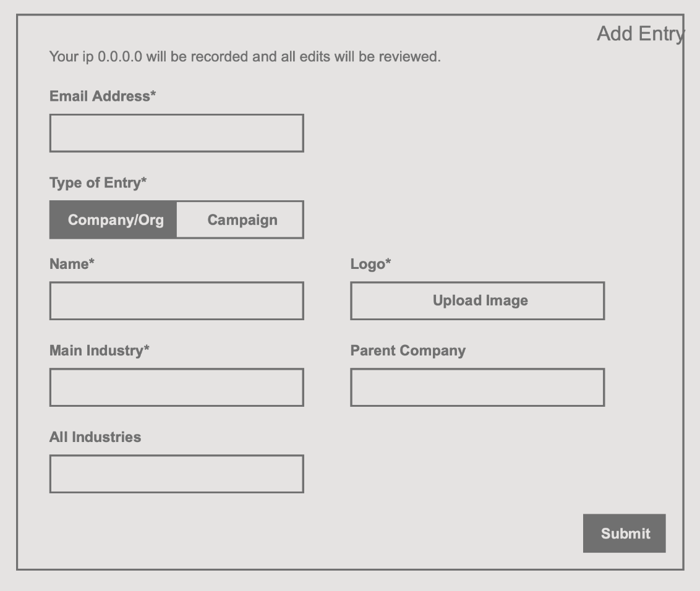The width and height of the screenshot is (700, 591).
Task: Click into the Main Industry field
Action: (176, 388)
